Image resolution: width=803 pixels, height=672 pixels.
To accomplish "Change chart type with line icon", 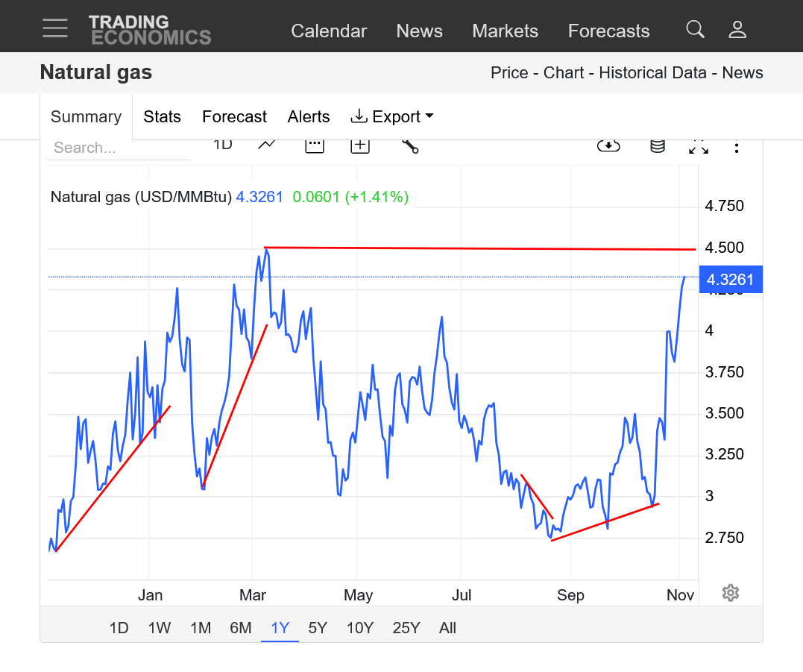I will pos(267,145).
